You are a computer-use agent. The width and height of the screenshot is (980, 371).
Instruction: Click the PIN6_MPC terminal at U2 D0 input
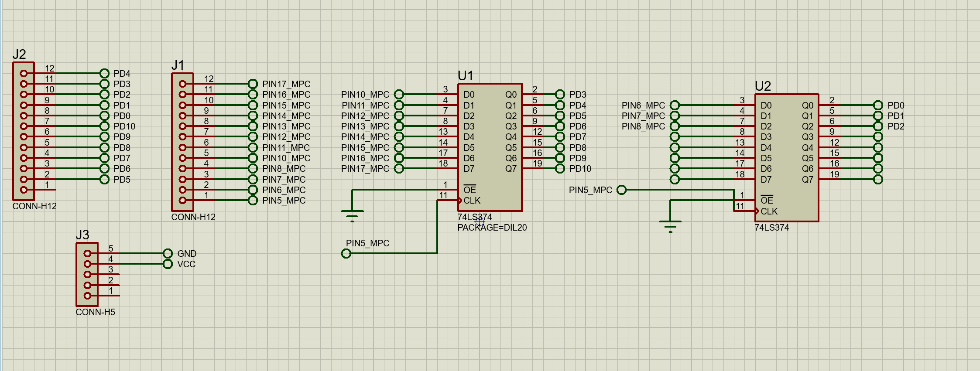pyautogui.click(x=675, y=105)
